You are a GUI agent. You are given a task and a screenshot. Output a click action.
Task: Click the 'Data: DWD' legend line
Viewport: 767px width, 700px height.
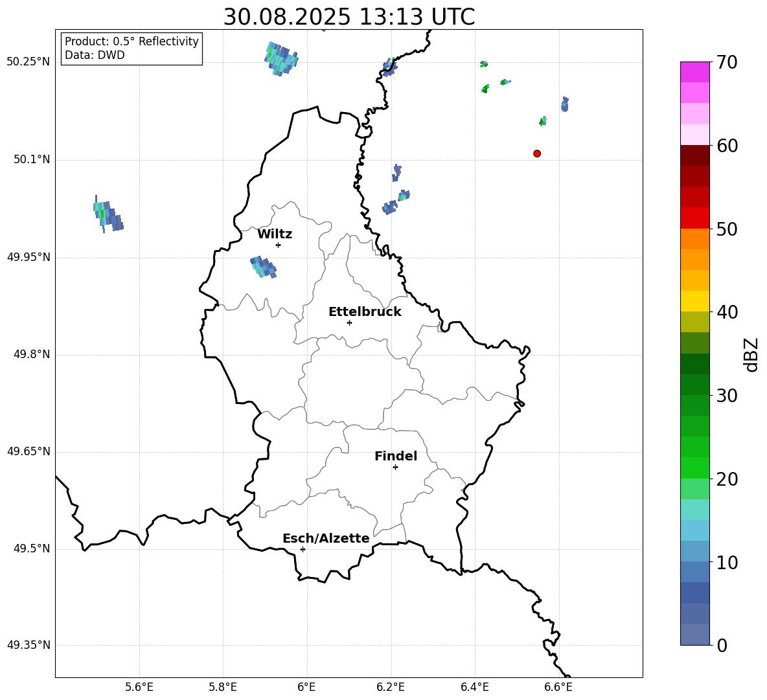95,55
